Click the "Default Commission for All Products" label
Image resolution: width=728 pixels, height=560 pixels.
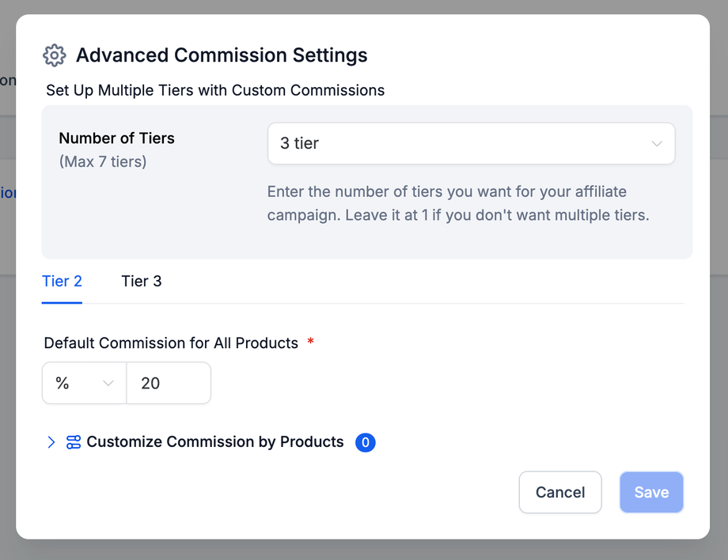pyautogui.click(x=171, y=342)
